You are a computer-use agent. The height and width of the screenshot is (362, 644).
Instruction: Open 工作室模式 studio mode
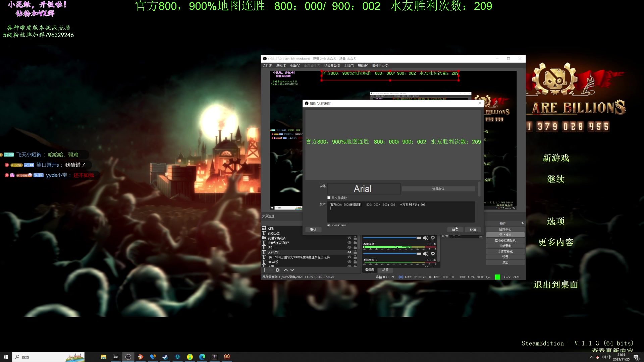click(505, 251)
